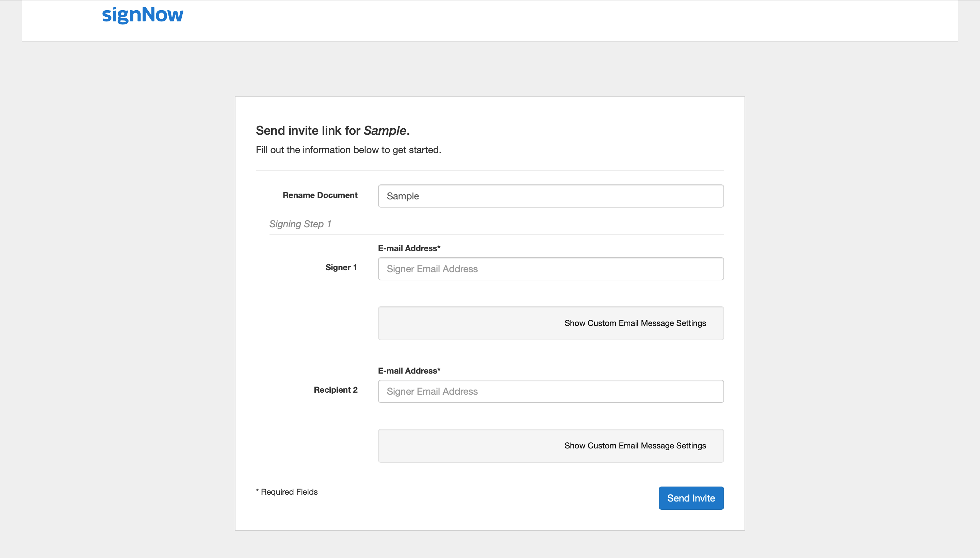Click E-mail Address label above Recipient 2 field

coord(409,371)
